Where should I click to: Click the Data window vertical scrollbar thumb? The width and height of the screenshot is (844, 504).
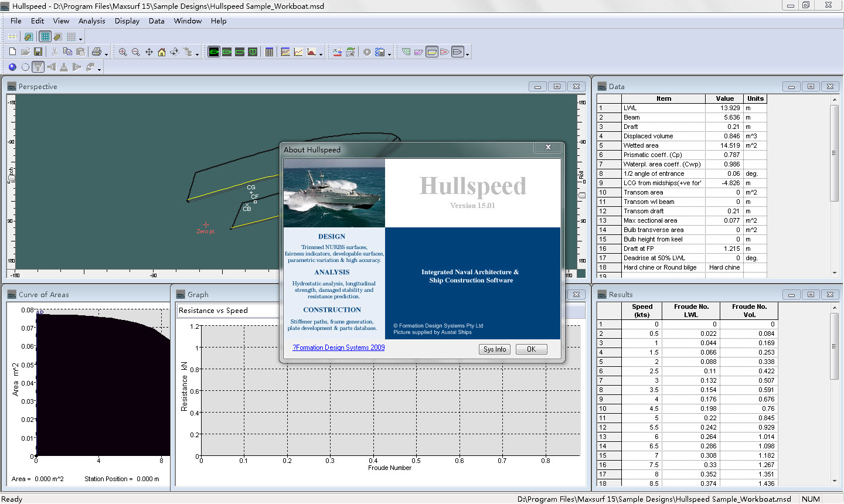click(834, 154)
